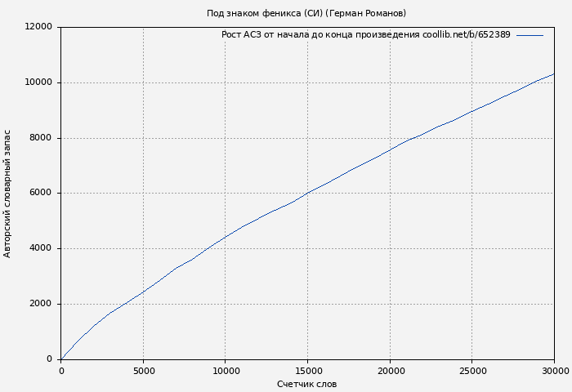
Task: Click the horizontal axis label "Счетчик слов"
Action: 306,384
